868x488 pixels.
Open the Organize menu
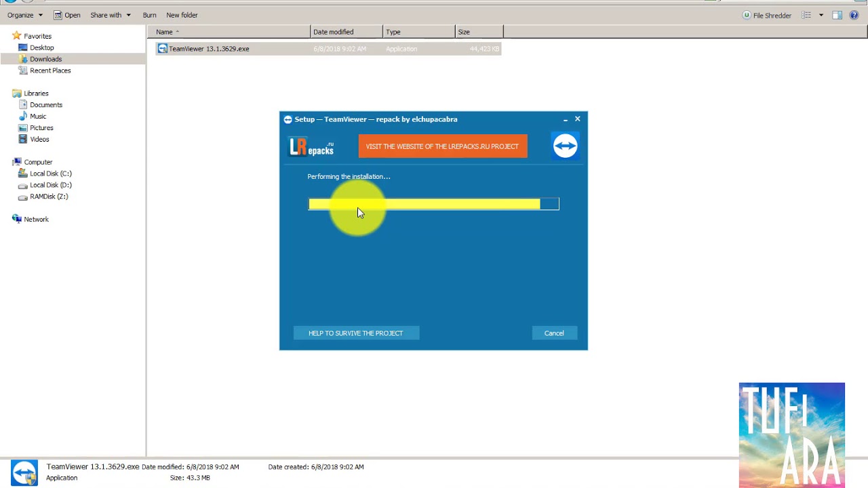[x=25, y=15]
